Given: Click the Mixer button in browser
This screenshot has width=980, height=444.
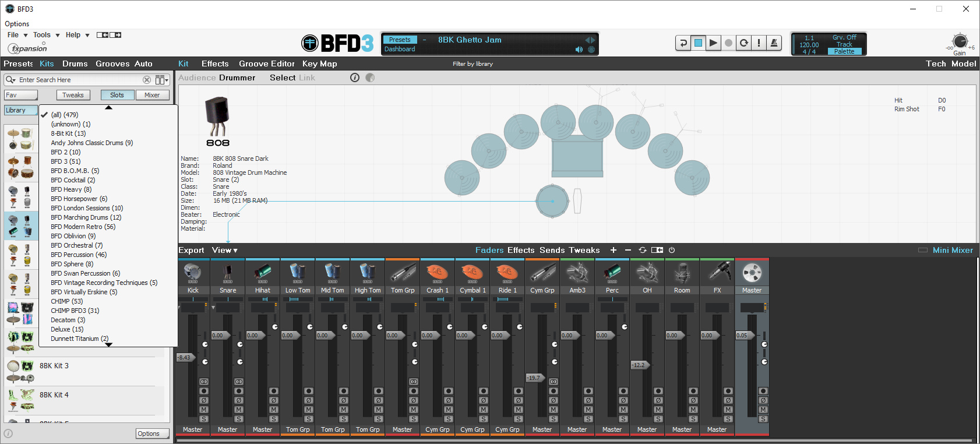Looking at the screenshot, I should click(x=152, y=95).
